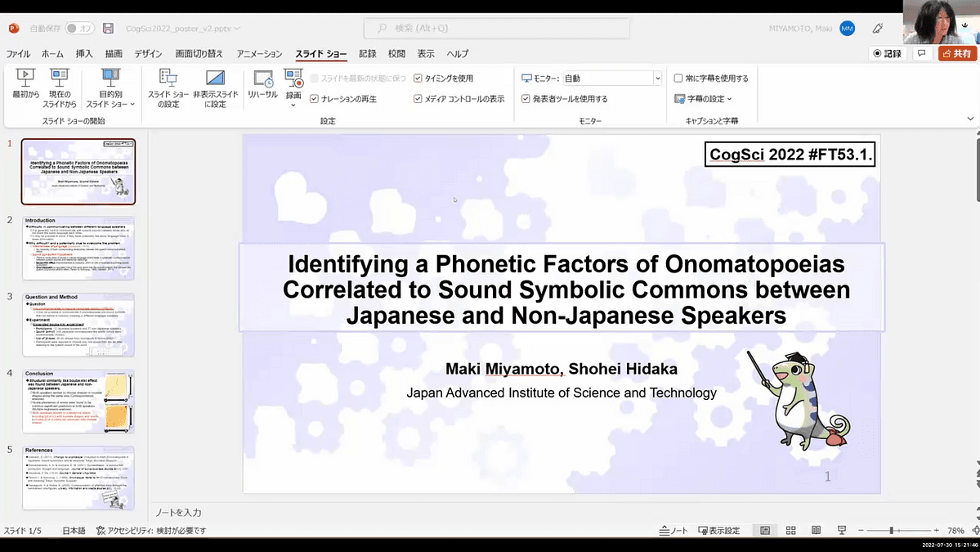Switch to the 記録 tab

tap(368, 54)
